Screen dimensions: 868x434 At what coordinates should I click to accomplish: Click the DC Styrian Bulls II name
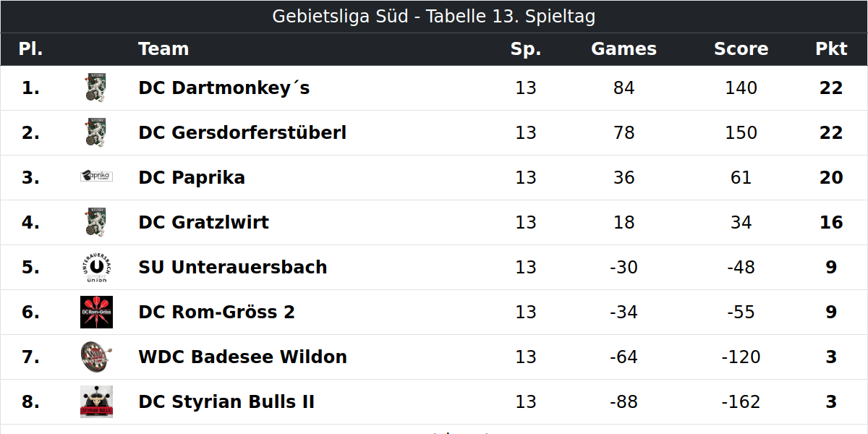(x=226, y=402)
